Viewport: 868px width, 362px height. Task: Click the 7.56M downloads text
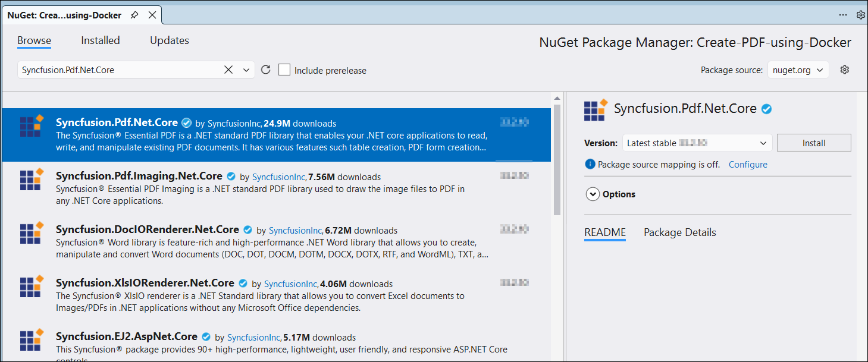point(344,177)
